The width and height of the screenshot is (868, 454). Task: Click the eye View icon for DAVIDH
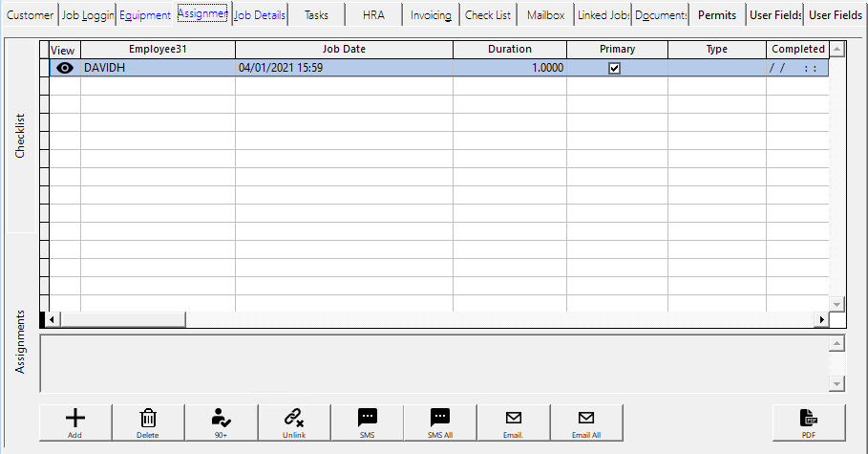[65, 68]
